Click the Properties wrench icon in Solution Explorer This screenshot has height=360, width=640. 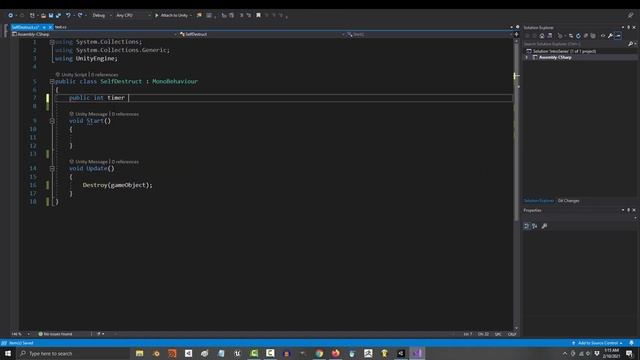(610, 36)
